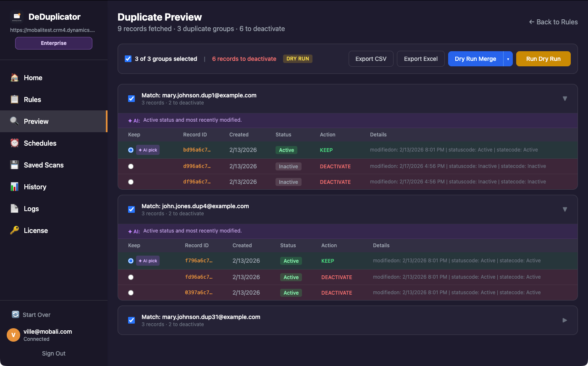The image size is (588, 366).
Task: Uncheck the mary.johnson.dup31 group checkbox
Action: [x=131, y=320]
